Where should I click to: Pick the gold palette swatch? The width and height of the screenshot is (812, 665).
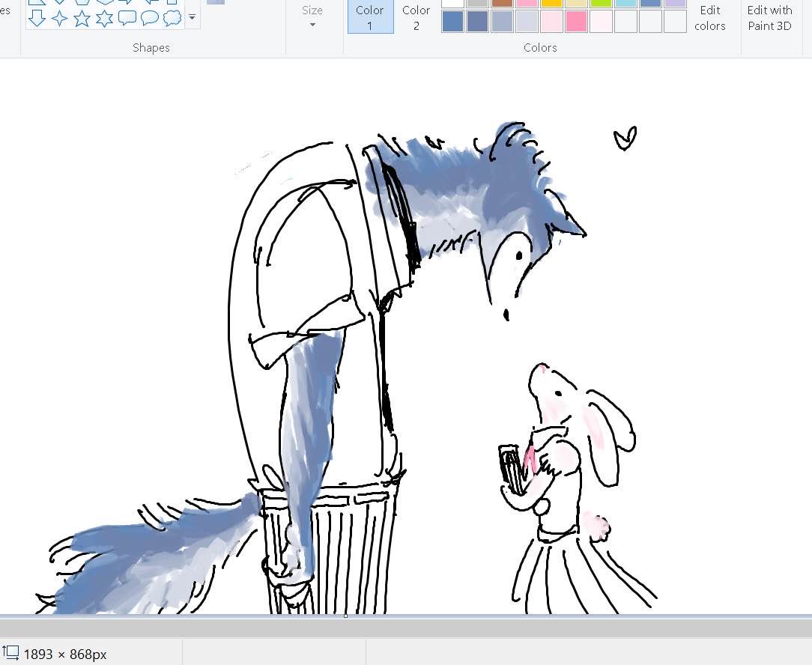pos(551,3)
